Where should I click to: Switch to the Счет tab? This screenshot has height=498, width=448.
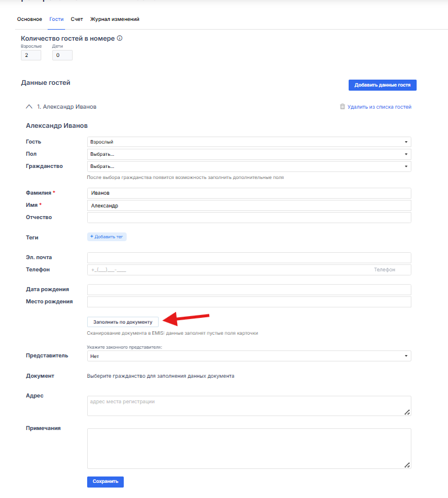[x=77, y=19]
